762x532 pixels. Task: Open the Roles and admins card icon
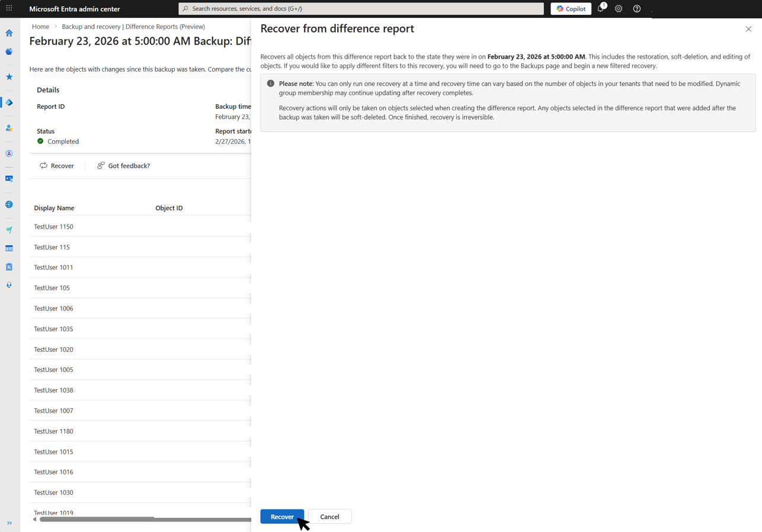(x=9, y=178)
